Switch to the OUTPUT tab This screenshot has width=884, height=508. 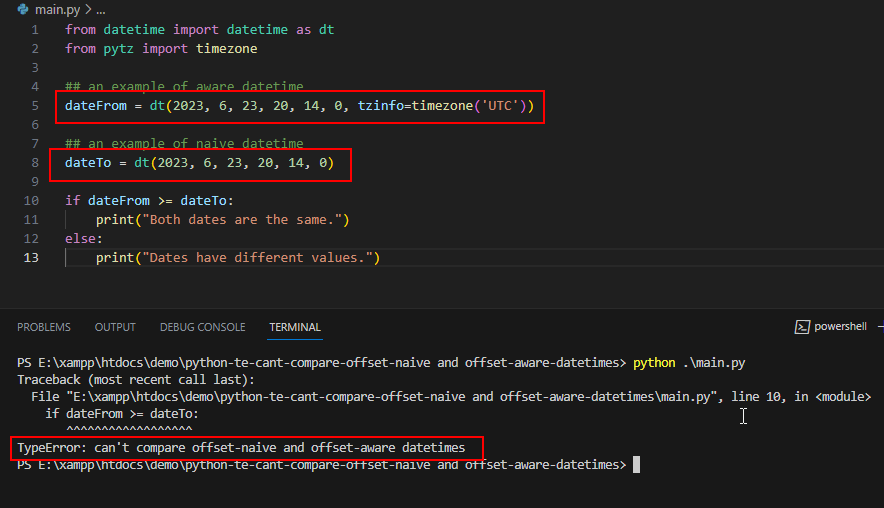coord(115,327)
